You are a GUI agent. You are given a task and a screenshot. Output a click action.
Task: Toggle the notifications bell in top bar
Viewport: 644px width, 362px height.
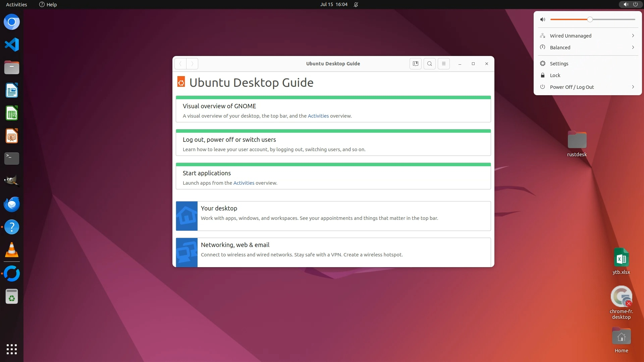click(356, 4)
